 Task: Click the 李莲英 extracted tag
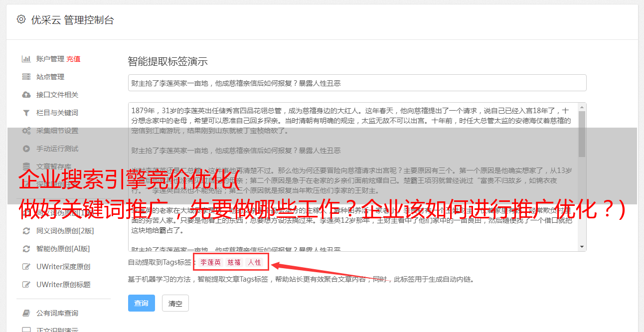pyautogui.click(x=211, y=262)
